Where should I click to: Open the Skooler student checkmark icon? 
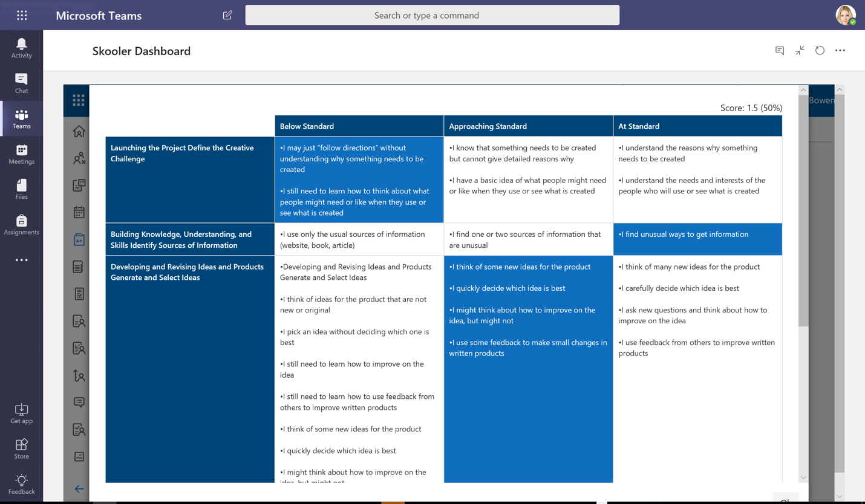tap(79, 430)
